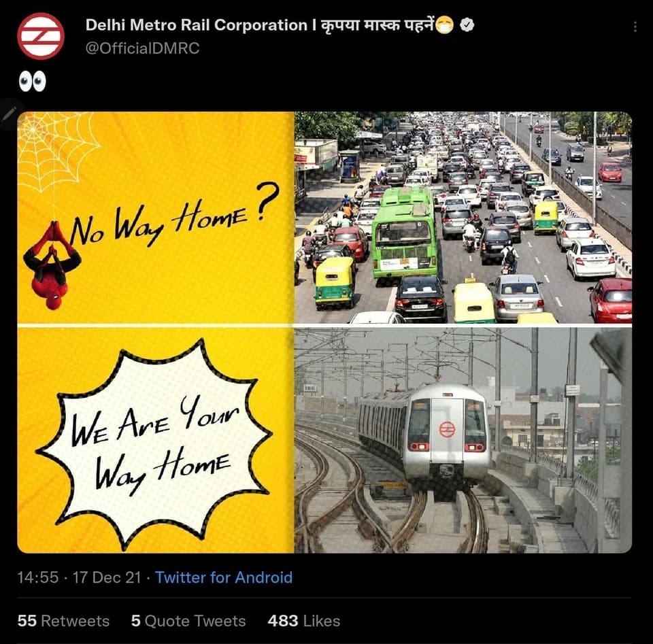This screenshot has height=644, width=653.
Task: Open the @OfficialDMRC handle link
Action: [142, 48]
